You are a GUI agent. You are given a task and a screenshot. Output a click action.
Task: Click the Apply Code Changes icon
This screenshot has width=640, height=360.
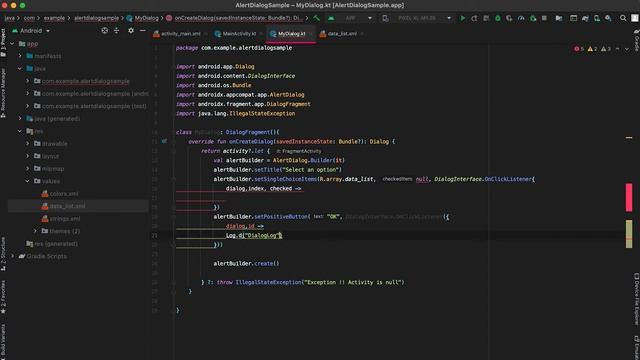(x=486, y=18)
